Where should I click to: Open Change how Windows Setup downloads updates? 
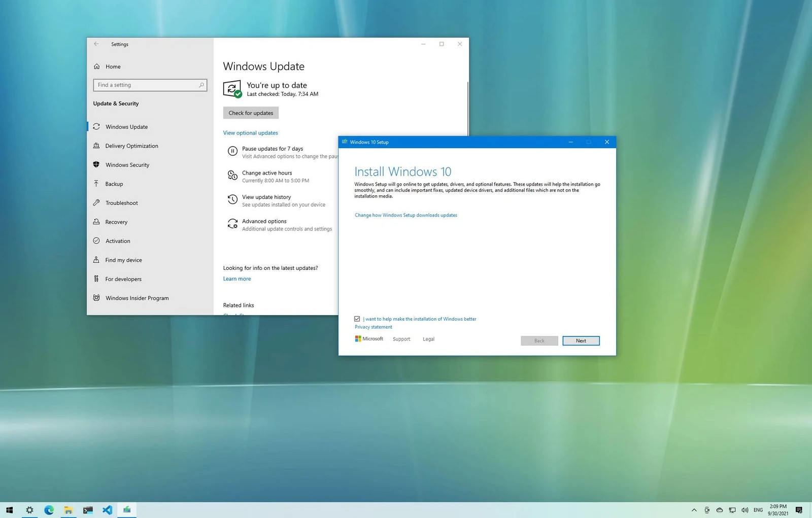point(405,215)
